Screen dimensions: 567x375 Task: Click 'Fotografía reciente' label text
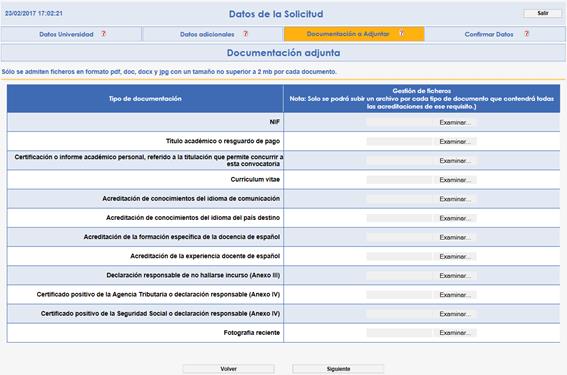point(252,333)
